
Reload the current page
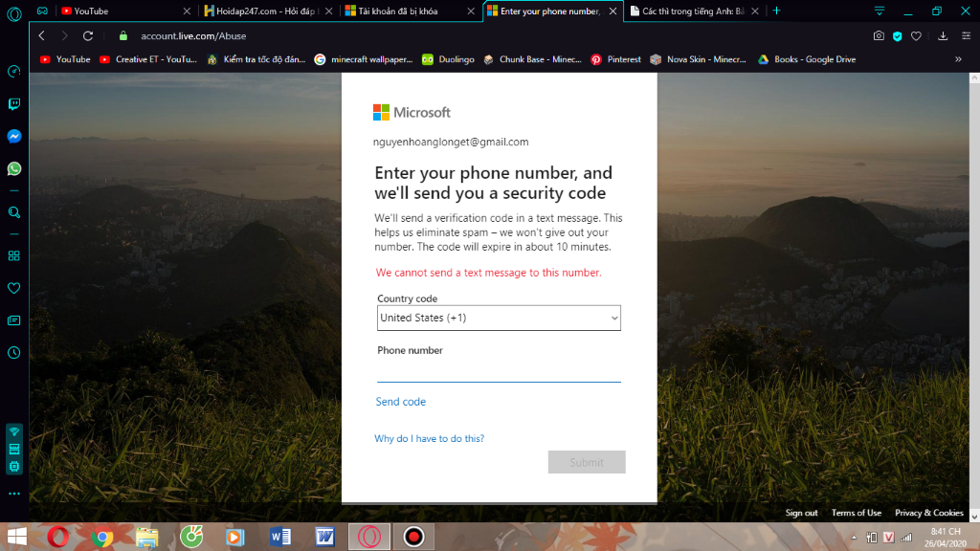click(x=88, y=36)
